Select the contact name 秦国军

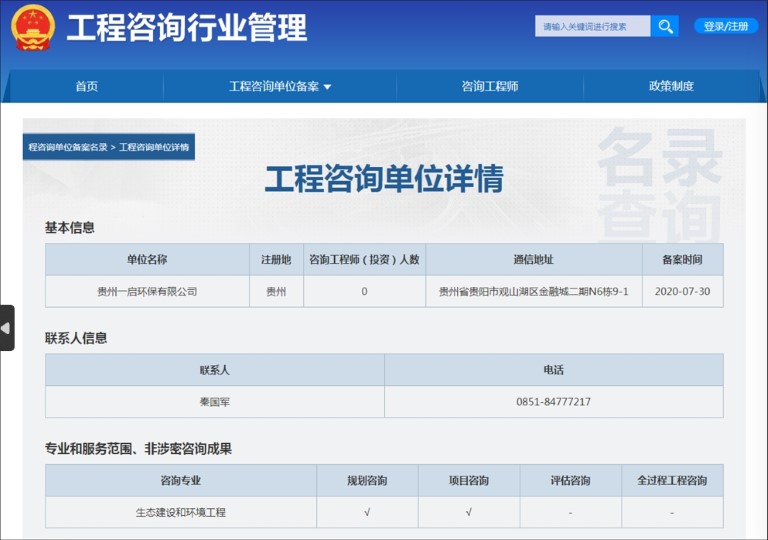(x=215, y=402)
